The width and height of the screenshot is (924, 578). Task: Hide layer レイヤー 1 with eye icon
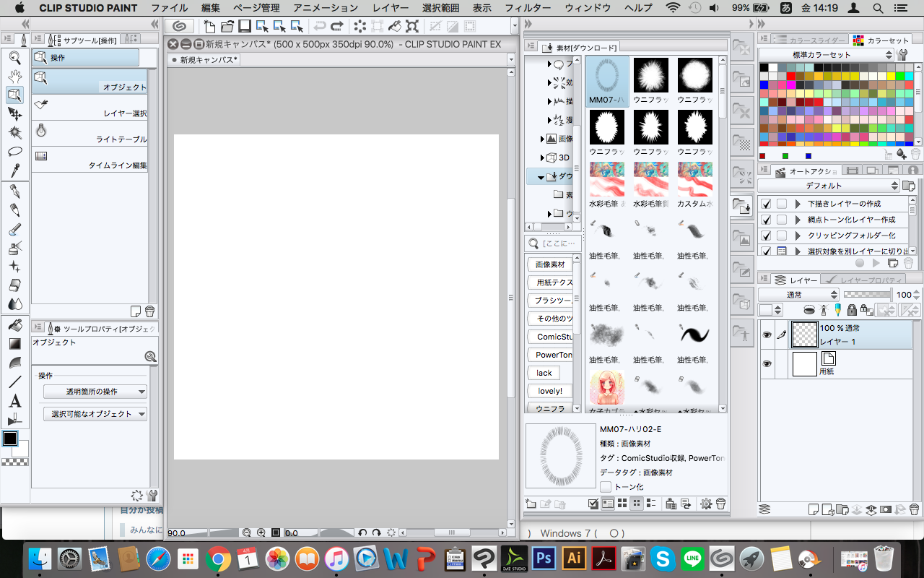[x=767, y=335]
